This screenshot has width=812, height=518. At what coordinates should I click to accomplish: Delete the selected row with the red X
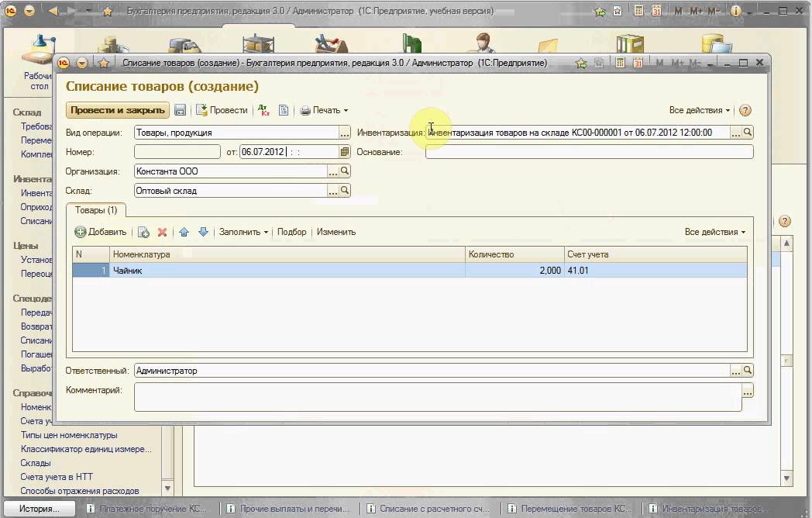pyautogui.click(x=162, y=232)
